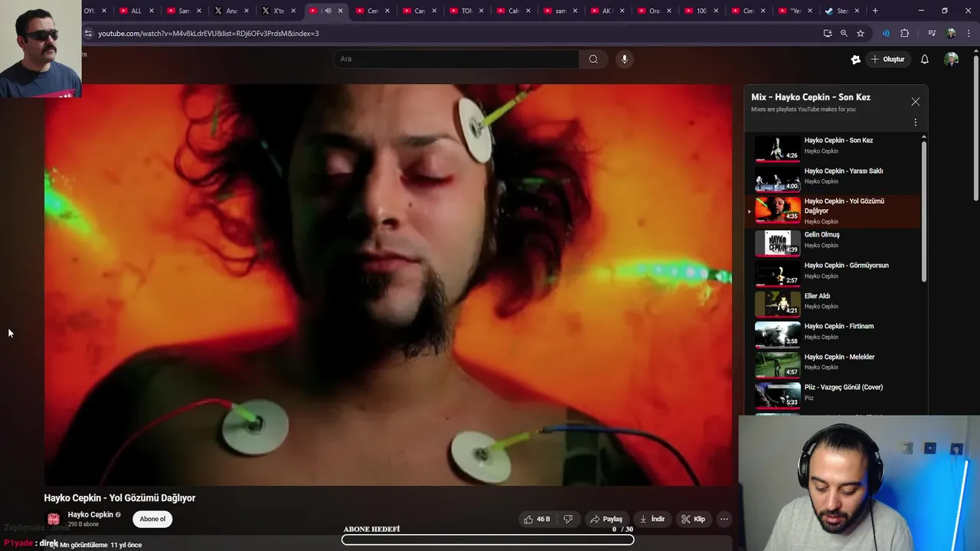Open Mix playlist three-dot options
Viewport: 980px width, 551px height.
click(915, 122)
